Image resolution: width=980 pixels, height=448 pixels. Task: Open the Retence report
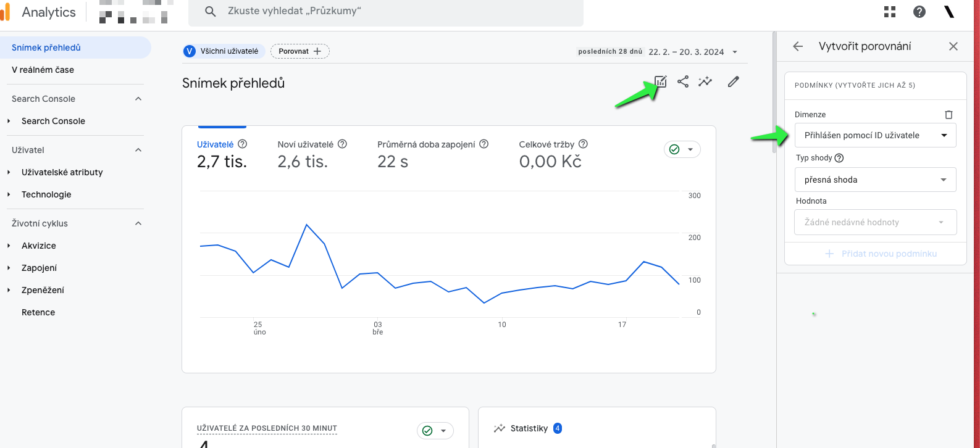38,312
